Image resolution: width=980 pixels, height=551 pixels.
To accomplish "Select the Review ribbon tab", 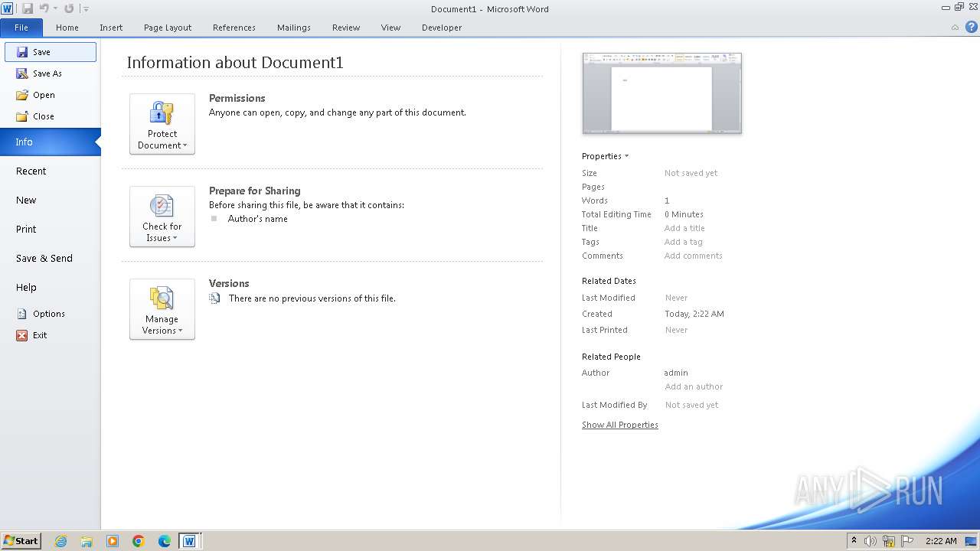I will [x=346, y=28].
